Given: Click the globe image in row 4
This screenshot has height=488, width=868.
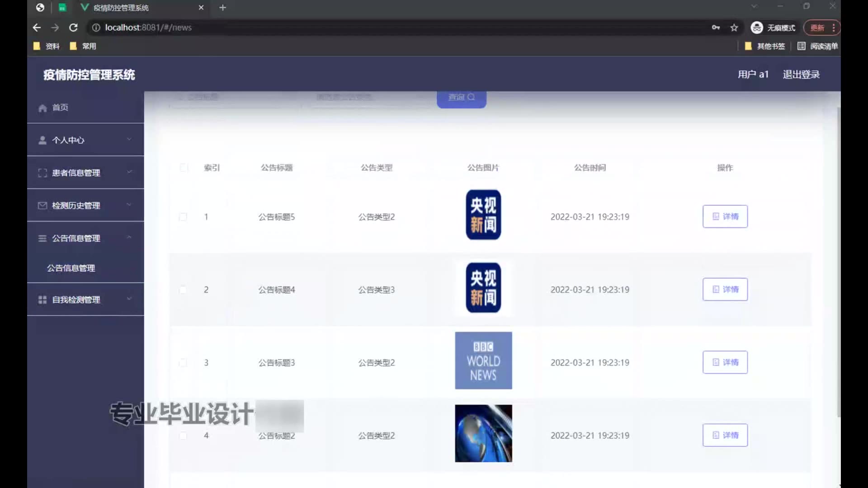Looking at the screenshot, I should [x=483, y=433].
